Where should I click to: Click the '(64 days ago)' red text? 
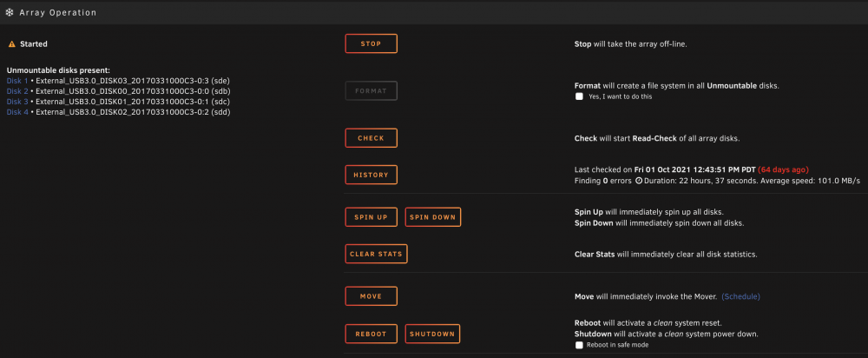pos(783,169)
